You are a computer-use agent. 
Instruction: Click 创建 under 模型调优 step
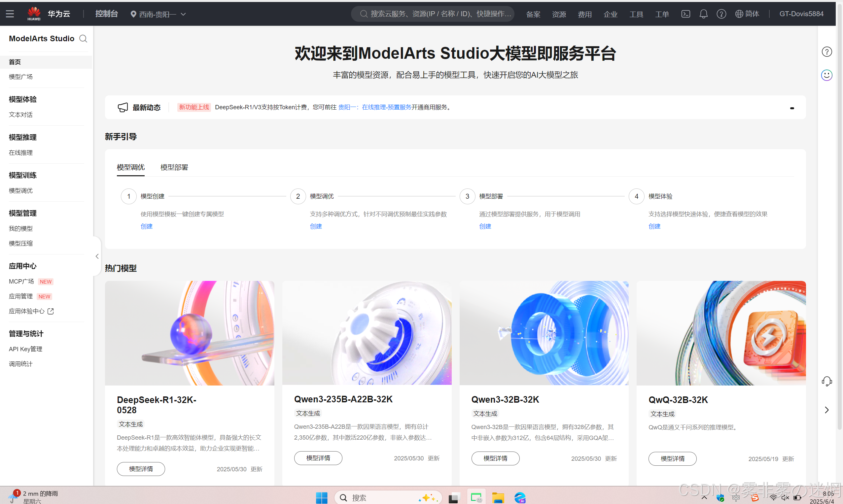tap(316, 226)
